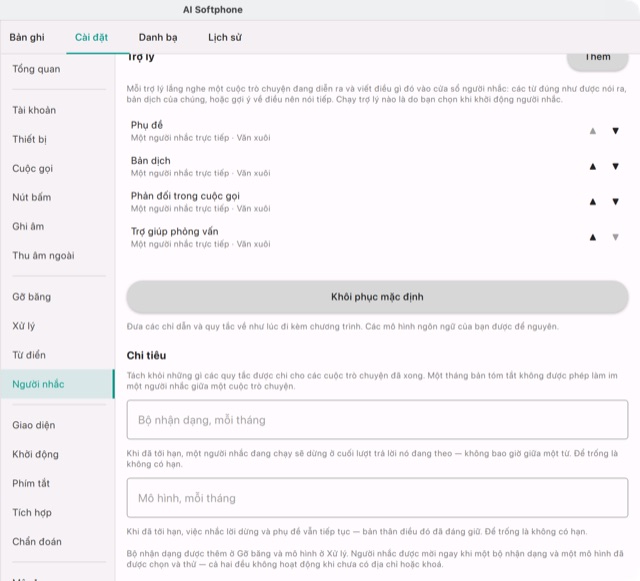Select Người nhắc in sidebar

point(58,384)
